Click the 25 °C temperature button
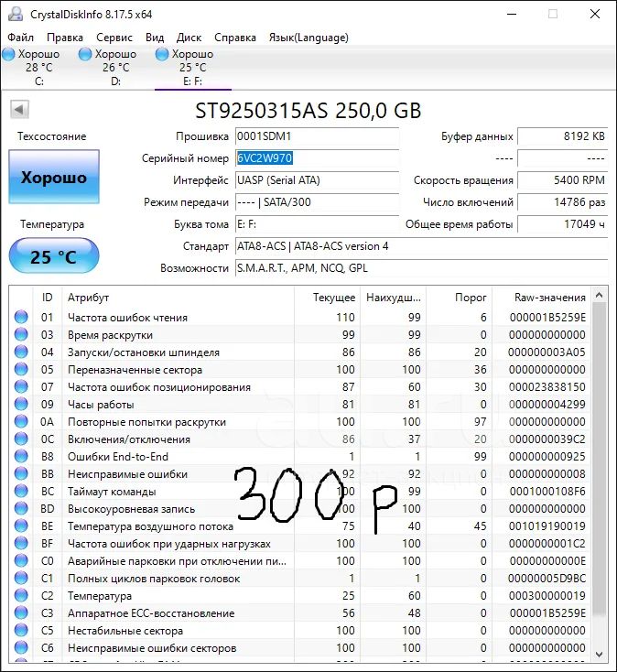Screen dimensions: 617x672 [54, 255]
